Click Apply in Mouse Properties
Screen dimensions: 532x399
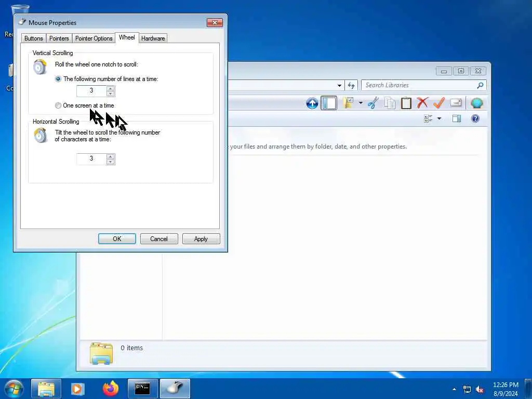point(201,239)
